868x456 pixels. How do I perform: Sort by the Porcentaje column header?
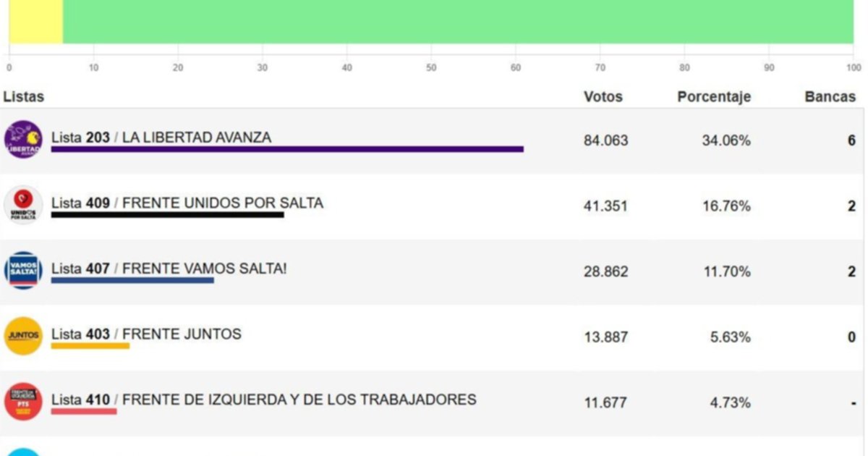713,97
